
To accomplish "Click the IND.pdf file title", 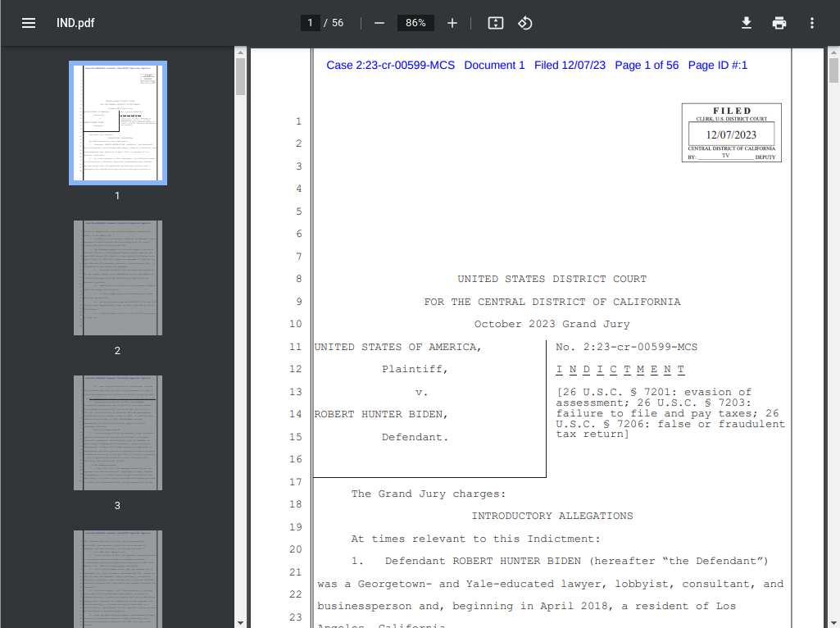I will (x=75, y=23).
